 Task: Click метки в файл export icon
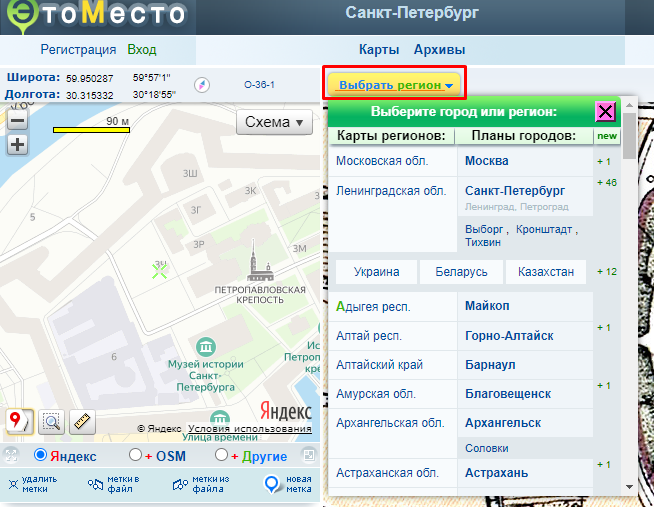click(x=95, y=484)
